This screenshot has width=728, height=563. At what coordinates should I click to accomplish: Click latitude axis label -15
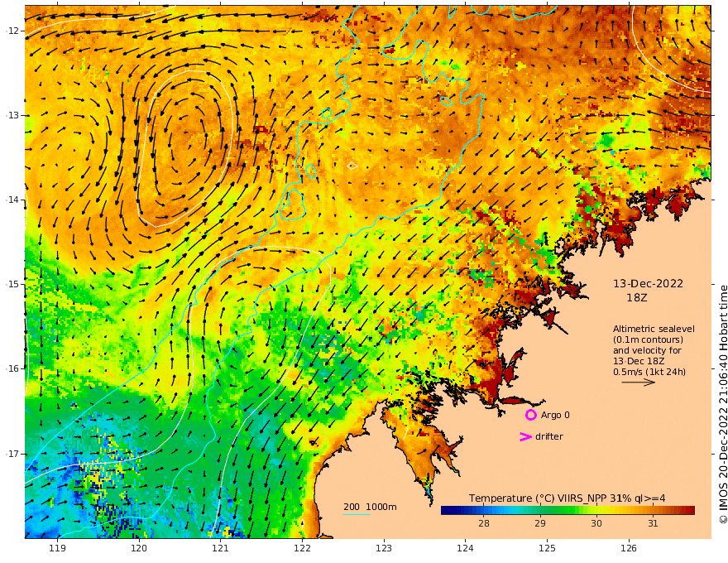[x=12, y=284]
